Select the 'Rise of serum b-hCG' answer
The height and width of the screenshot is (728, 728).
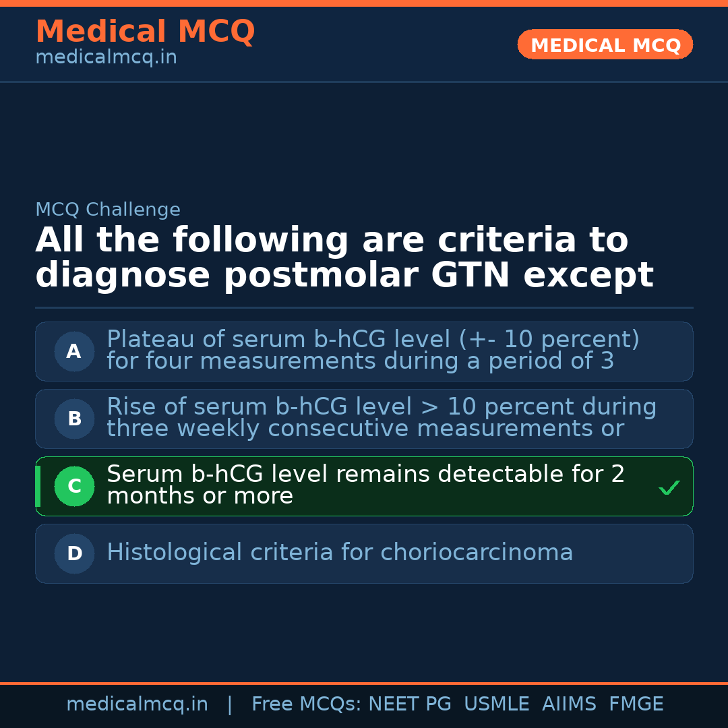tap(382, 418)
